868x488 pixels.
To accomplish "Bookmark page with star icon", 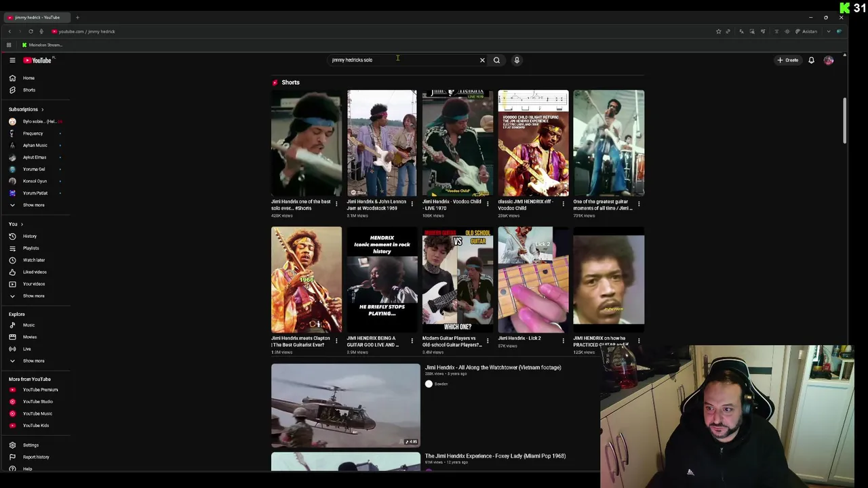I will pyautogui.click(x=718, y=31).
